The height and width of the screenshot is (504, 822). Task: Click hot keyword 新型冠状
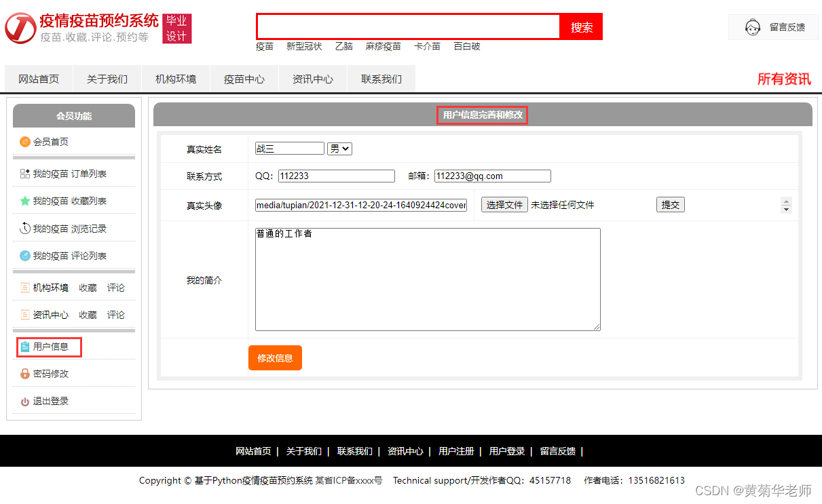[304, 47]
